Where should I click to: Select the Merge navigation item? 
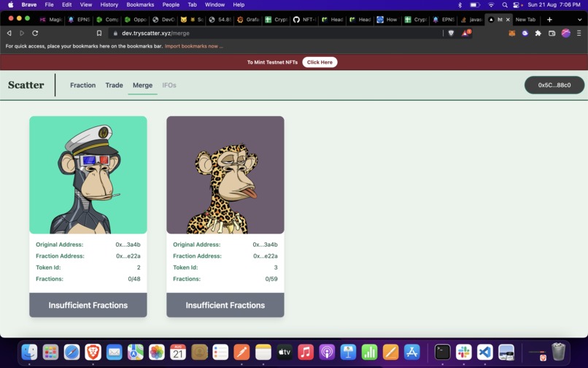(142, 85)
